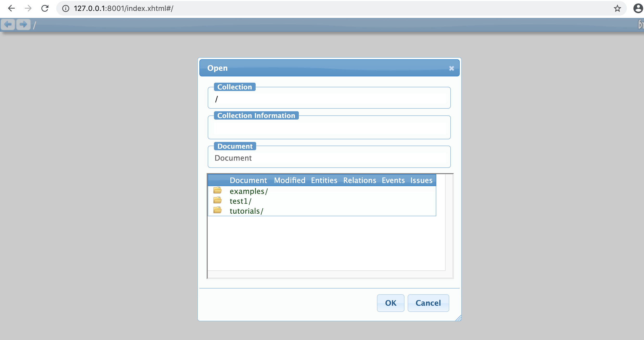Screen dimensions: 644x340
Task: Open the test1/ collection
Action: click(240, 201)
